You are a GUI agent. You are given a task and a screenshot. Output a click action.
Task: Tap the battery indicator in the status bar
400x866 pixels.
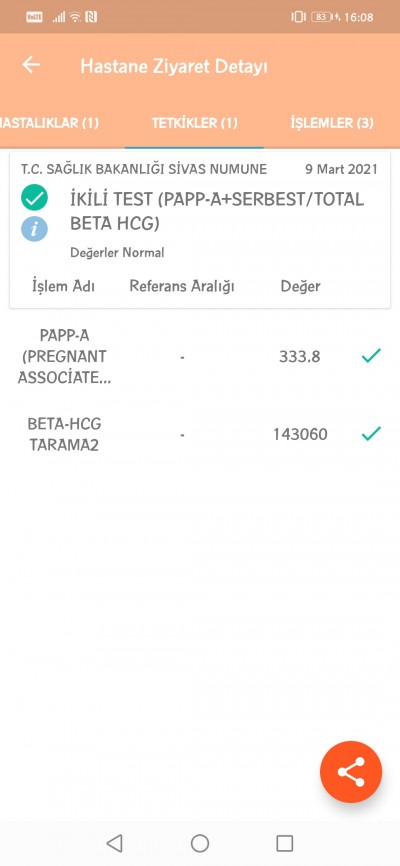pyautogui.click(x=324, y=17)
